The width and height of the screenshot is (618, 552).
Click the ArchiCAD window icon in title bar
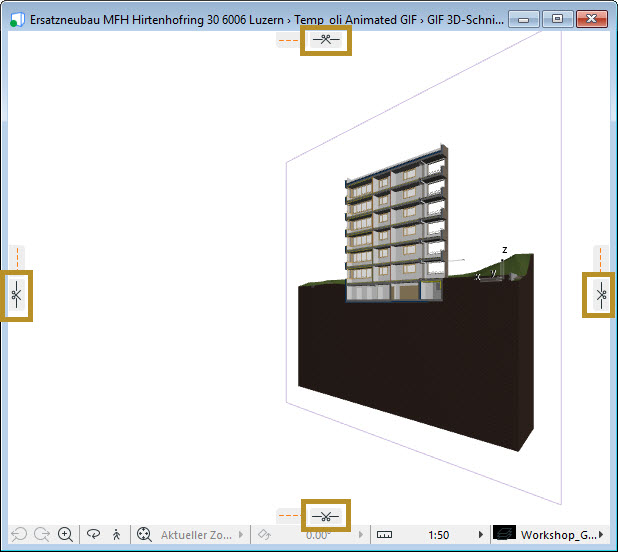point(17,20)
